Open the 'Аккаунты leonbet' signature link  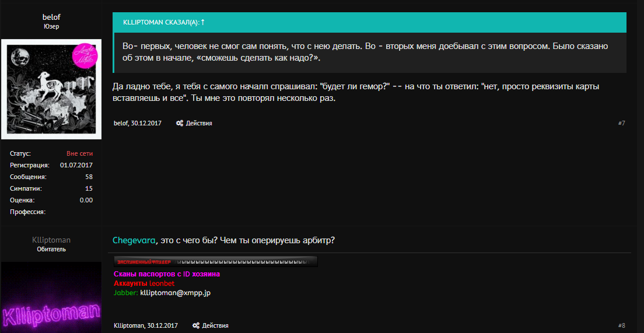tap(144, 283)
